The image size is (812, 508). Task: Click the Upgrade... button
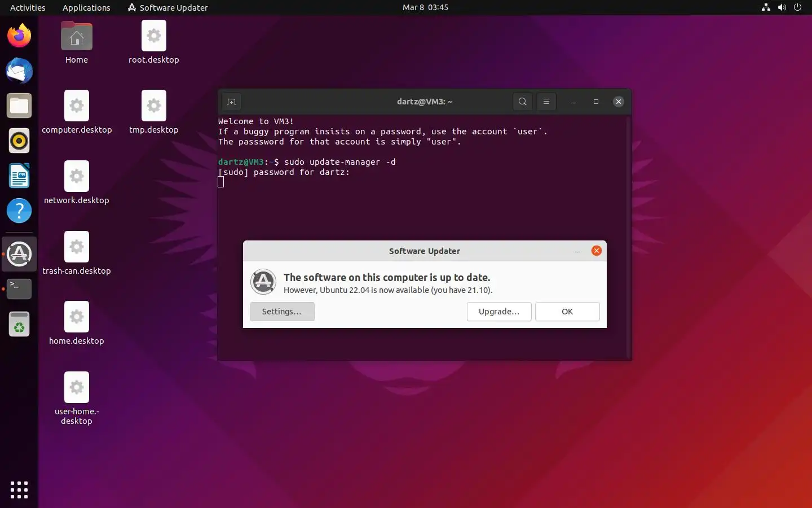(x=499, y=312)
